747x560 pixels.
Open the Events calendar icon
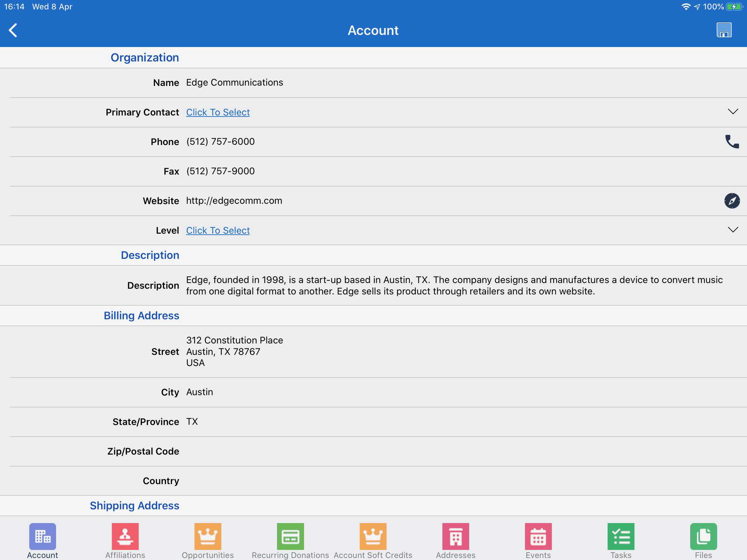pos(538,536)
